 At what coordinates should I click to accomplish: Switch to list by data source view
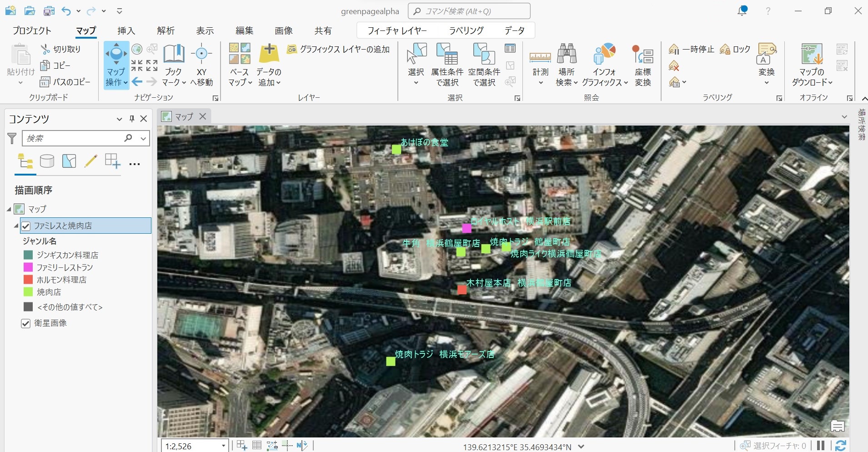[x=47, y=161]
